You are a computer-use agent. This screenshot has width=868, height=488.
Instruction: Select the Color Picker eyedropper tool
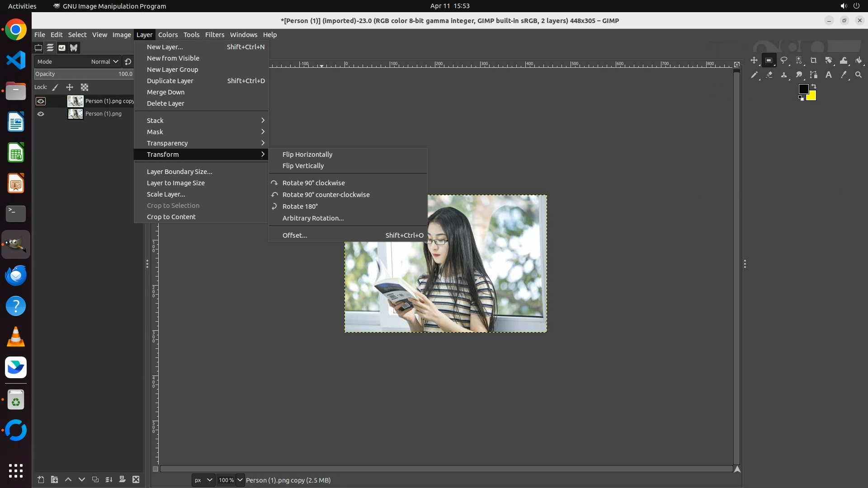coord(844,75)
